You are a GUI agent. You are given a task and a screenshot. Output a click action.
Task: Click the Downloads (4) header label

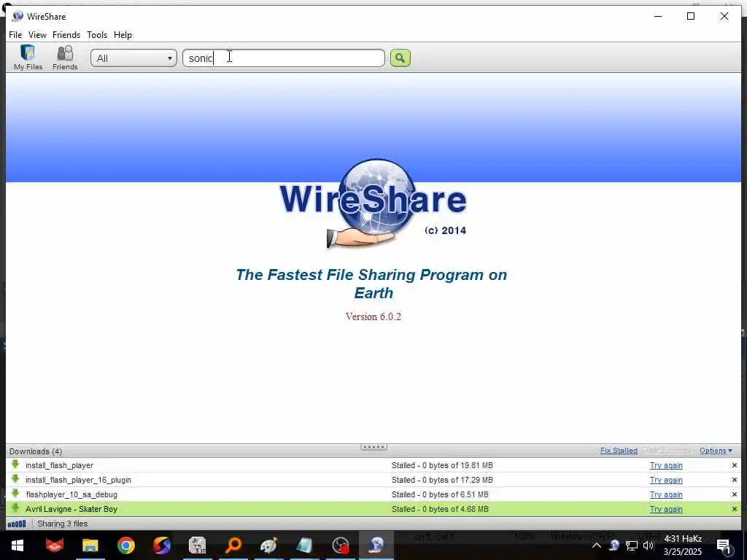point(36,451)
